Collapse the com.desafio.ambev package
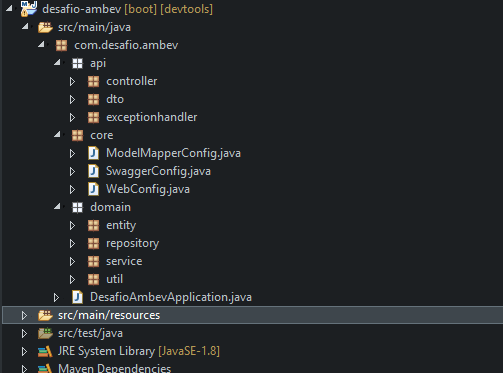503x373 pixels. [41, 44]
